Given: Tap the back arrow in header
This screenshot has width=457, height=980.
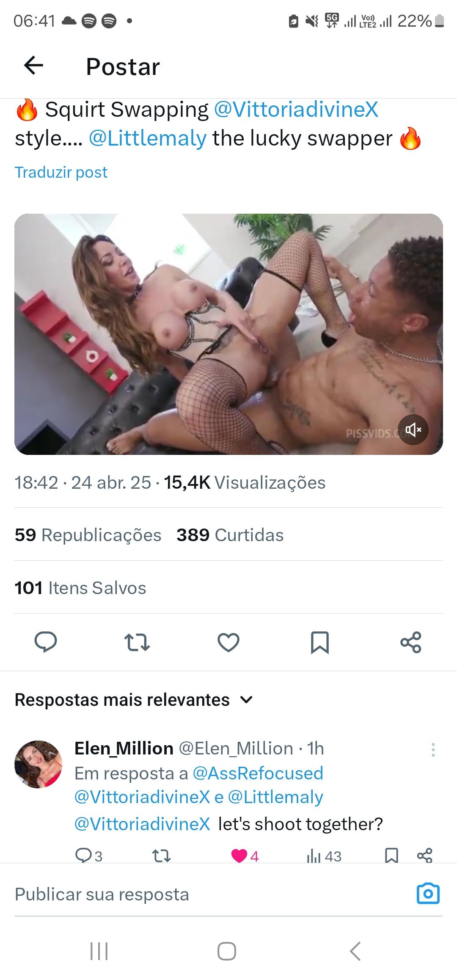Looking at the screenshot, I should tap(33, 66).
